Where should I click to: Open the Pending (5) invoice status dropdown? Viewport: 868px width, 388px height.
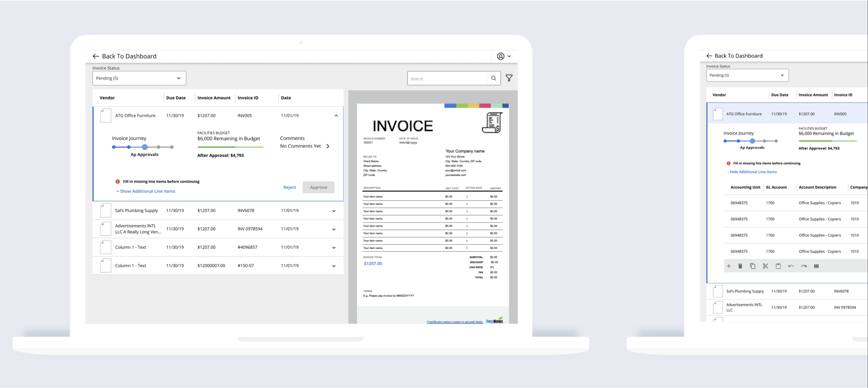tap(139, 78)
